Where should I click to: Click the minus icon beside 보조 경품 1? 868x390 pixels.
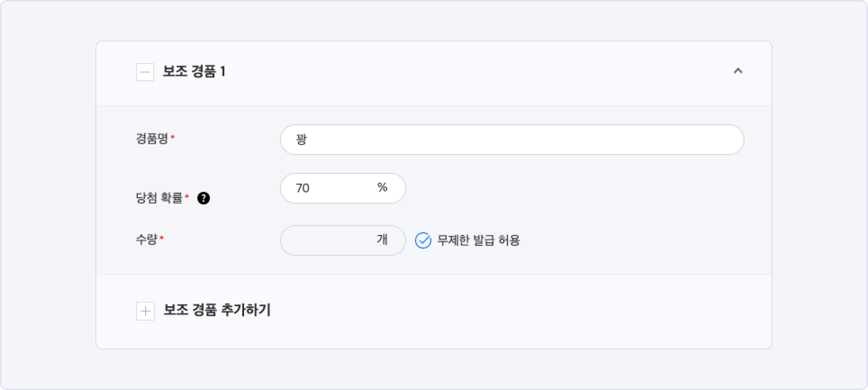(x=145, y=72)
